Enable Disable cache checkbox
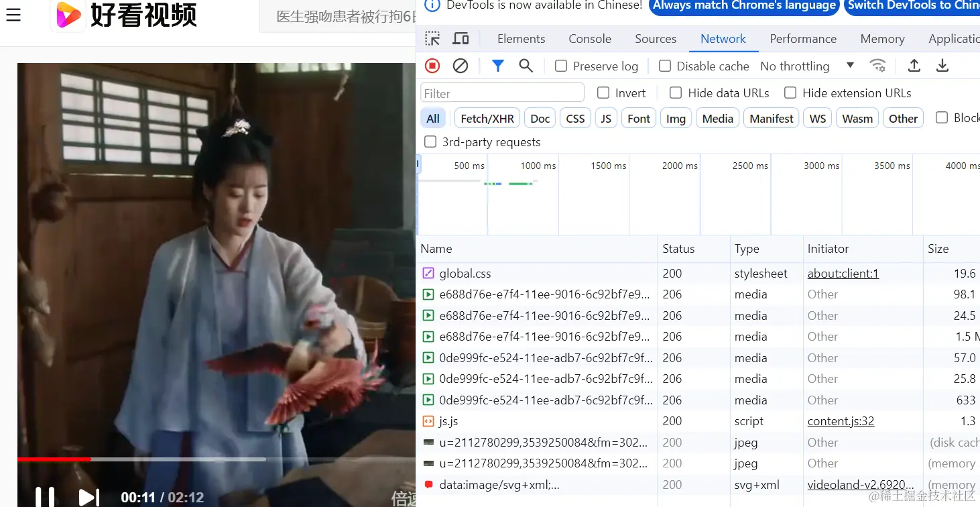This screenshot has width=980, height=507. point(665,66)
